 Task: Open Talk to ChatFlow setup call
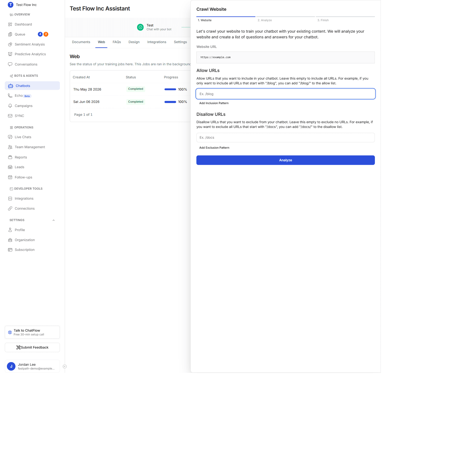pyautogui.click(x=32, y=332)
